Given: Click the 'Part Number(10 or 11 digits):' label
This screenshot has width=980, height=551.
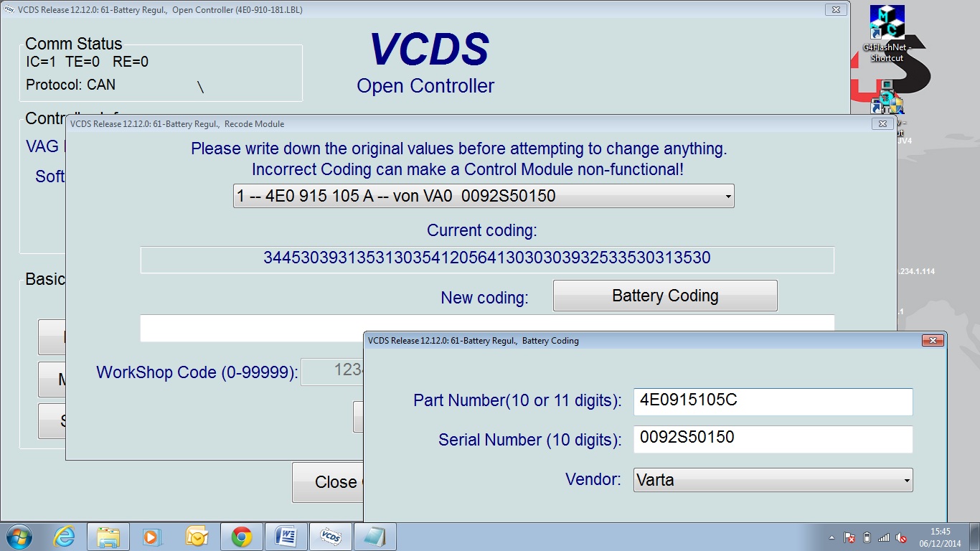Looking at the screenshot, I should (517, 400).
